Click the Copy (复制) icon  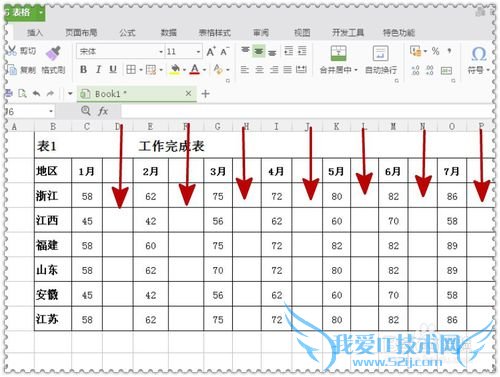coord(12,70)
